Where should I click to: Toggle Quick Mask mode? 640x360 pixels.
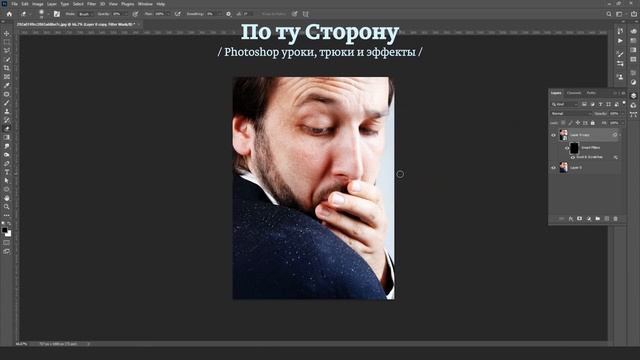[x=7, y=242]
